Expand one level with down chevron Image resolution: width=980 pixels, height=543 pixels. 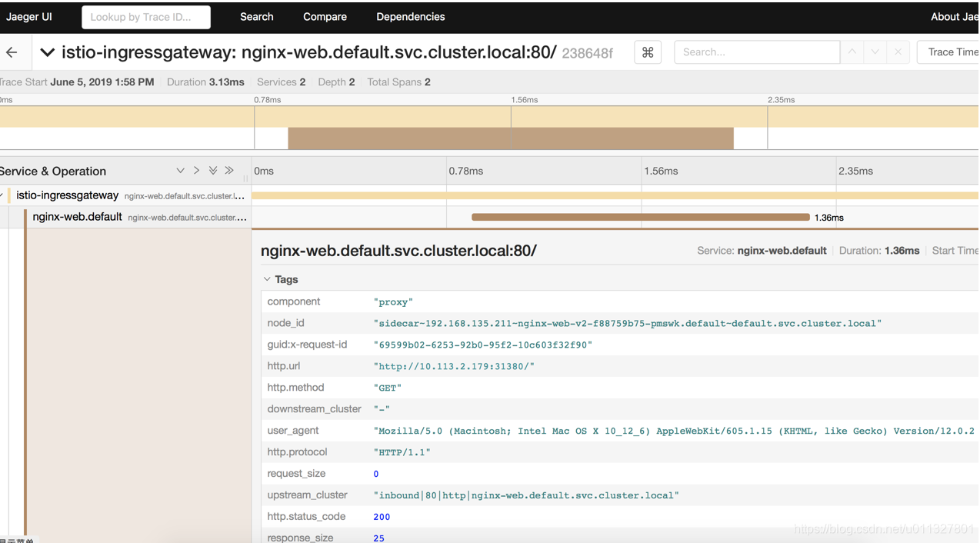tap(180, 171)
